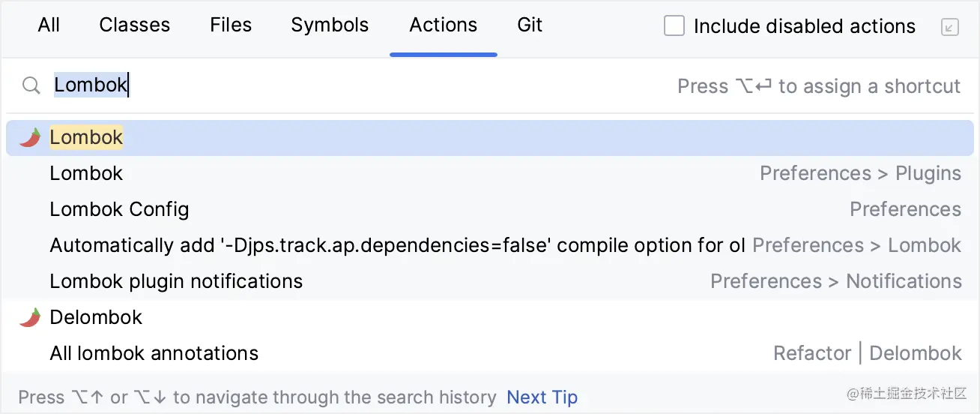Open Lombok plugin notifications result
The image size is (980, 414).
click(177, 281)
